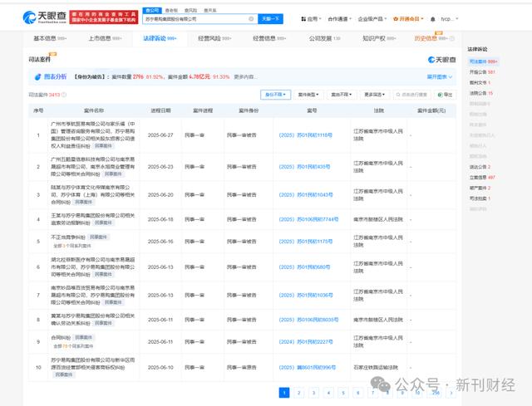The width and height of the screenshot is (532, 406).
Task: Click the info icon after 历史信息 tab
Action: (451, 39)
